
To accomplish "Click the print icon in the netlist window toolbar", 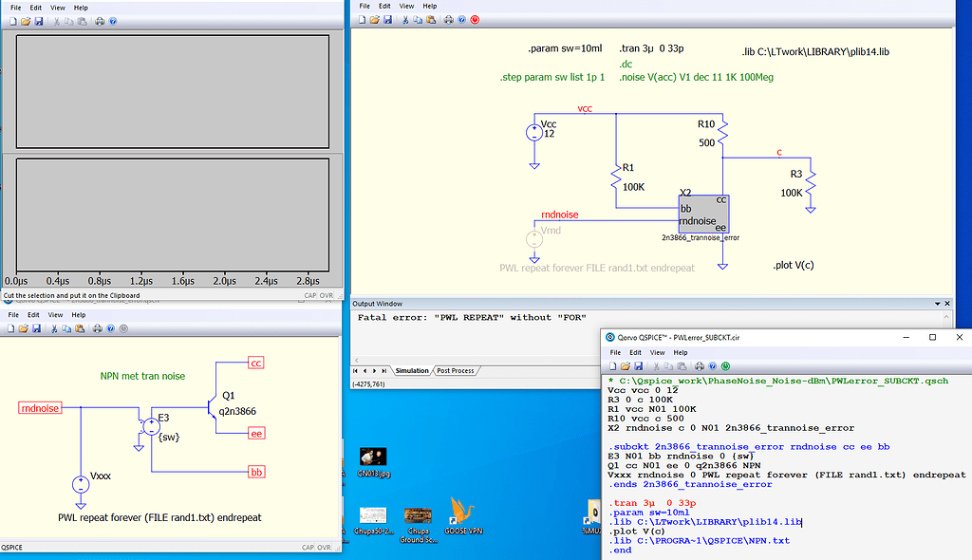I will (x=701, y=365).
